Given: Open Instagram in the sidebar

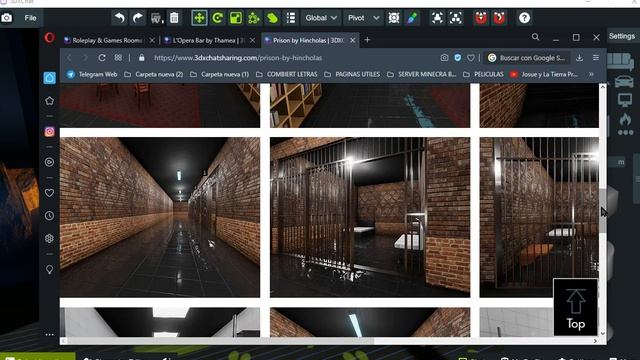Looking at the screenshot, I should (49, 131).
